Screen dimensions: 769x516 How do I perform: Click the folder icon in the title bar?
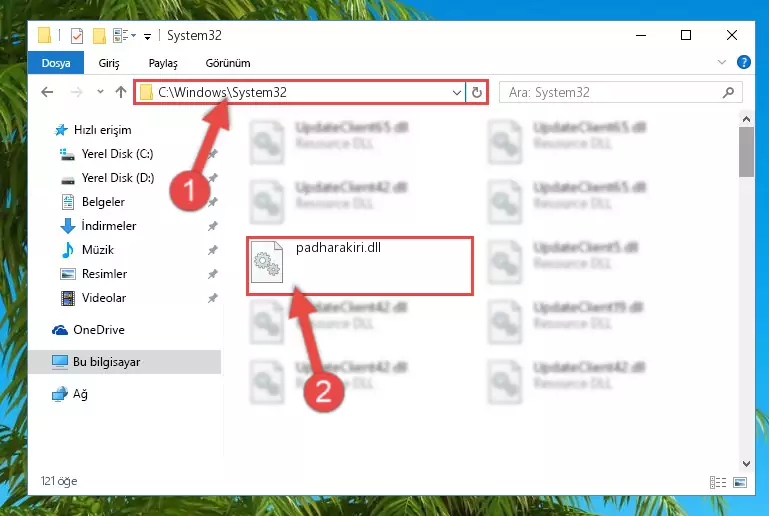44,35
